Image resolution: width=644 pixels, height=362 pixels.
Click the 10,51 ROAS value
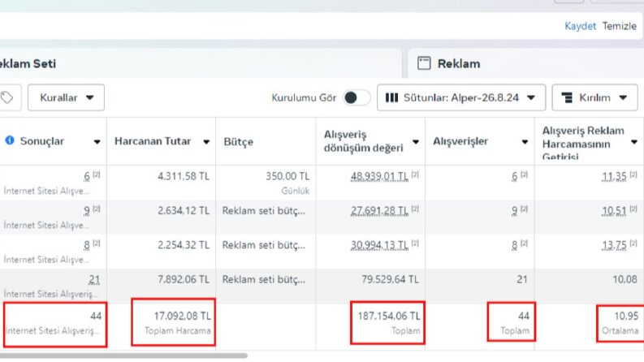pos(614,211)
